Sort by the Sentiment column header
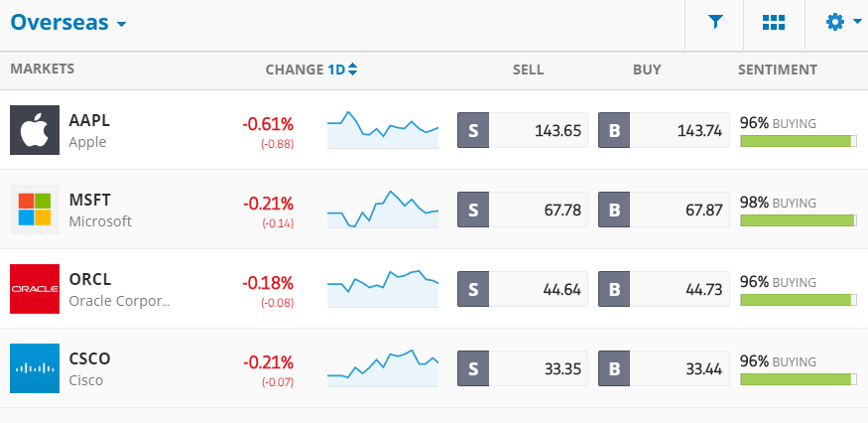 777,70
